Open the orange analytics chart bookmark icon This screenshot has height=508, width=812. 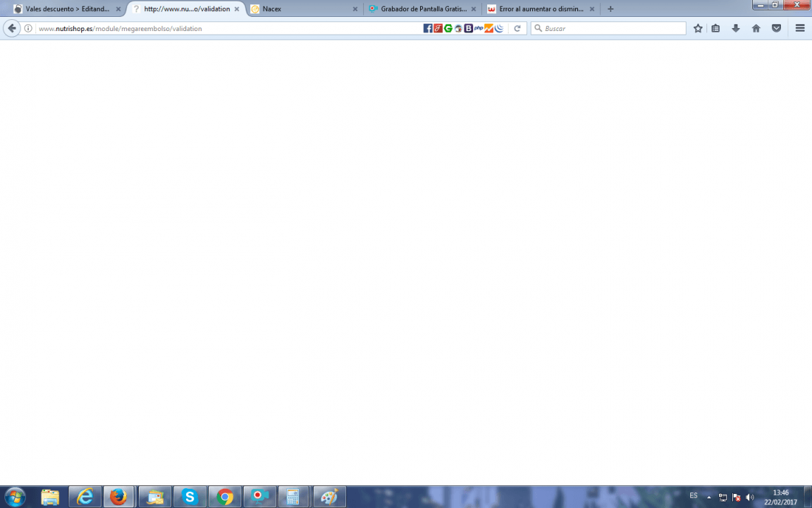point(489,29)
